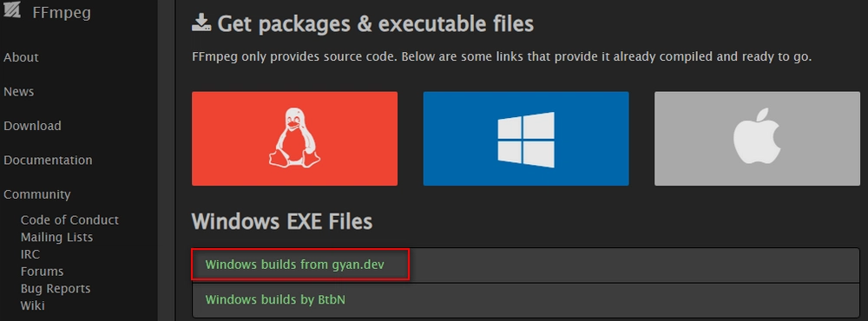Open the IRC sublink
This screenshot has height=321, width=868.
click(30, 254)
